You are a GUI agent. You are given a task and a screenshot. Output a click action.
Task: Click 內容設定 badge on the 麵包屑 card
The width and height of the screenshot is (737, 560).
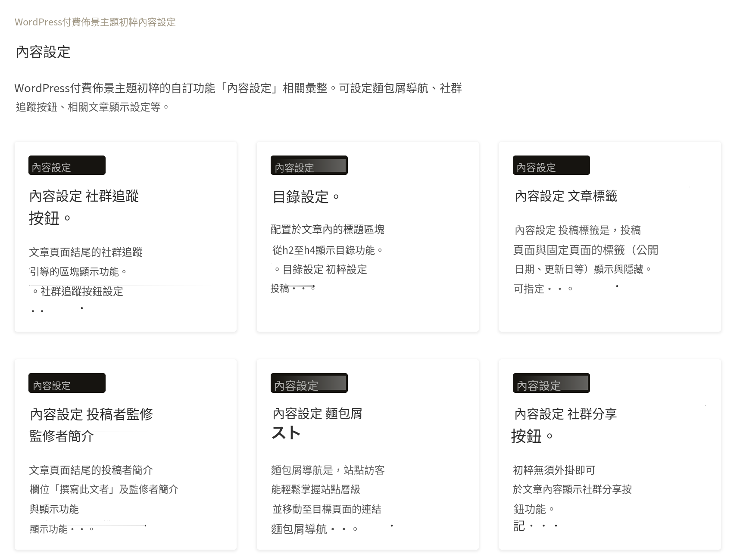pos(309,383)
